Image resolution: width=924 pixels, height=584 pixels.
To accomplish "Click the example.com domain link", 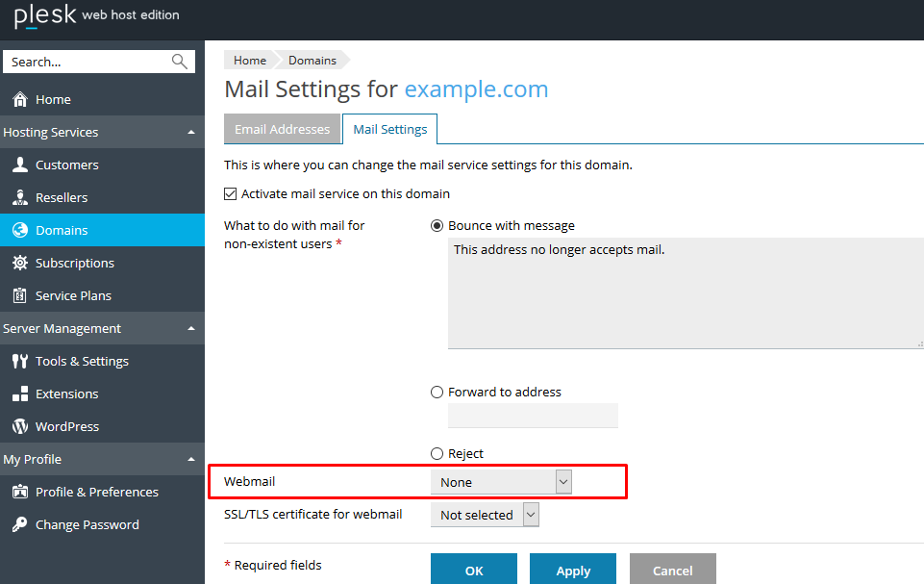I will 476,89.
